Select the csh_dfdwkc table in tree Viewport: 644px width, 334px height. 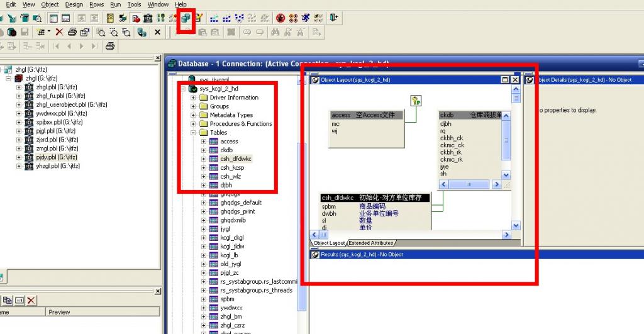(x=232, y=159)
